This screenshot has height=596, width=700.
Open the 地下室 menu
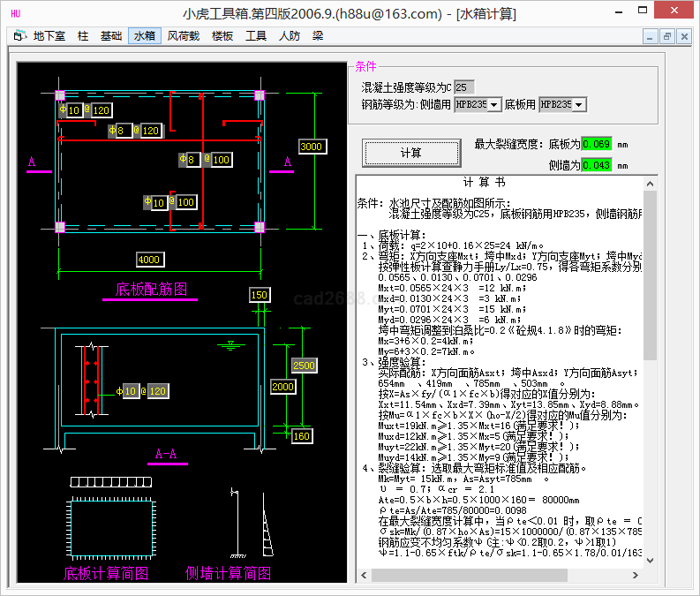click(x=49, y=36)
